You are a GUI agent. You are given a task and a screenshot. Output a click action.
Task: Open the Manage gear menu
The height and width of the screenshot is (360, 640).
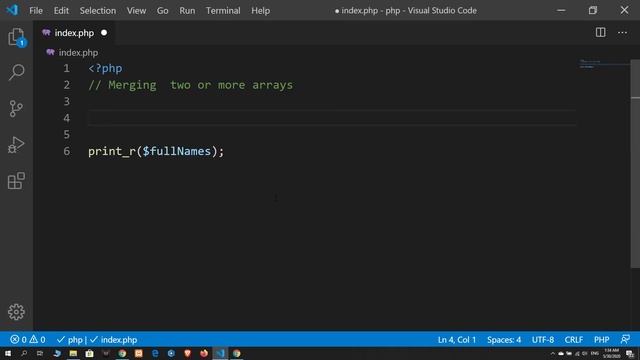[16, 312]
